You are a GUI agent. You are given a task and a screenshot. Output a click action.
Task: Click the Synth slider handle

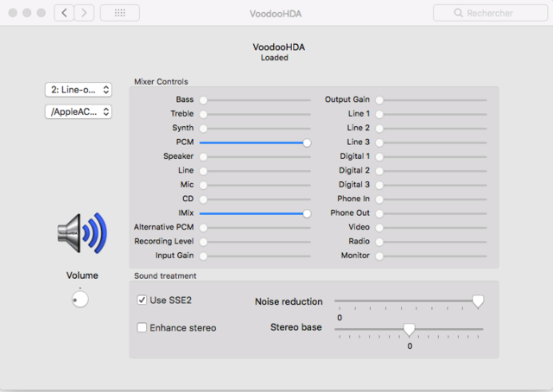[203, 129]
